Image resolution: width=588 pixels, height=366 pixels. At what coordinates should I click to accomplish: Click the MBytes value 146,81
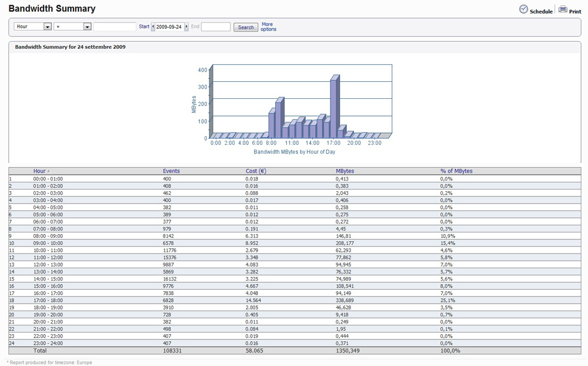pos(343,236)
